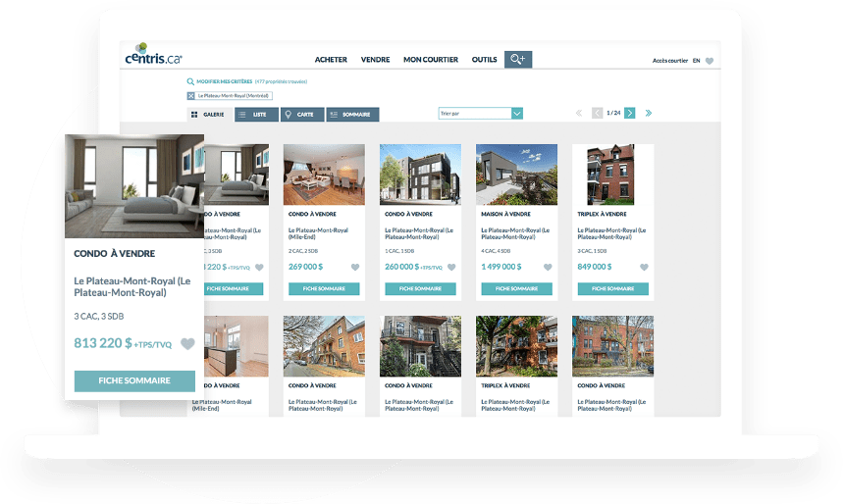Screen dimensions: 843x504
Task: Switch language to EN
Action: 696,61
